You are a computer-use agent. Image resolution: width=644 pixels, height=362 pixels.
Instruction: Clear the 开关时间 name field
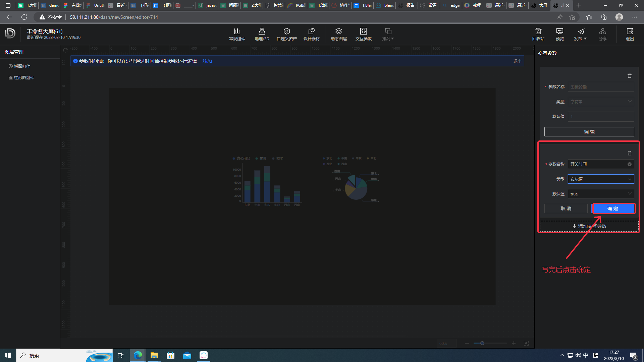pos(630,164)
